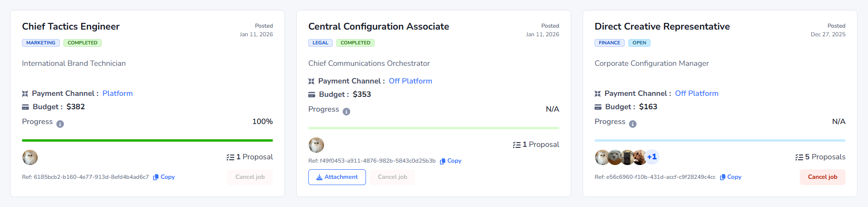Click Progress info icon on Central Configuration Associate card
Image resolution: width=868 pixels, height=207 pixels.
click(x=346, y=112)
